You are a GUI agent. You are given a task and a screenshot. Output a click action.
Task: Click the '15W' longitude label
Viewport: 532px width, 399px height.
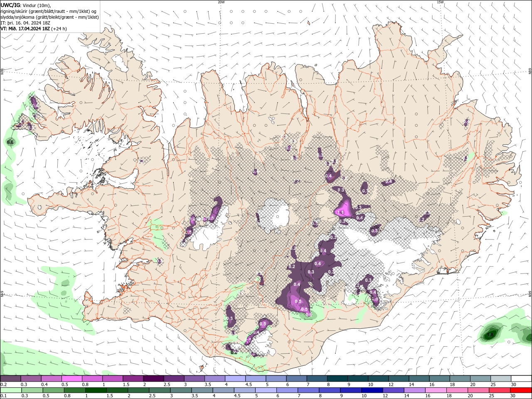click(440, 2)
